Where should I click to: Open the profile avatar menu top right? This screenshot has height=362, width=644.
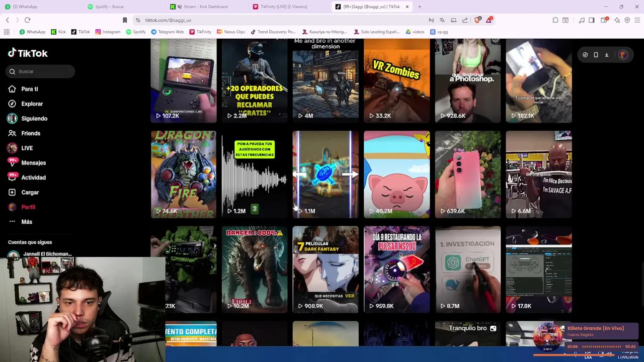pyautogui.click(x=623, y=55)
